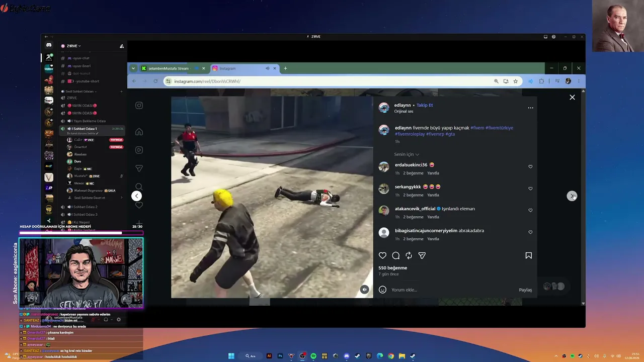This screenshot has height=362, width=644.
Task: Open the browser tab search dropdown
Action: click(x=133, y=68)
